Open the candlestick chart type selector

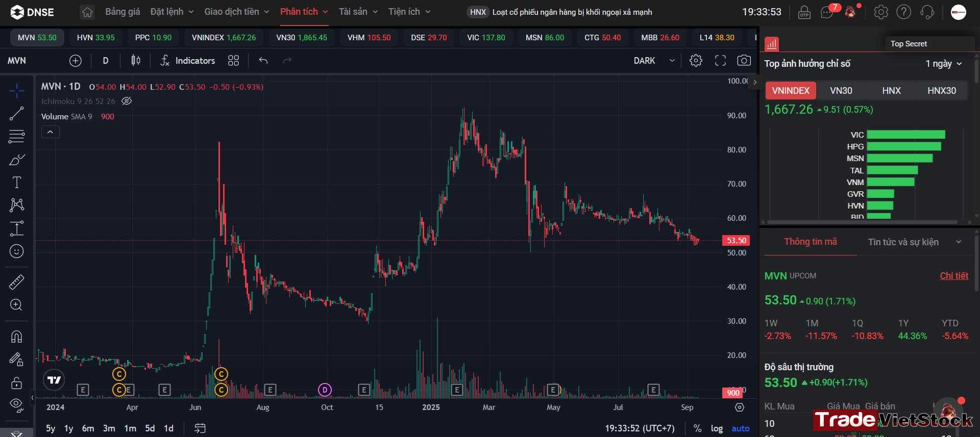(x=135, y=61)
